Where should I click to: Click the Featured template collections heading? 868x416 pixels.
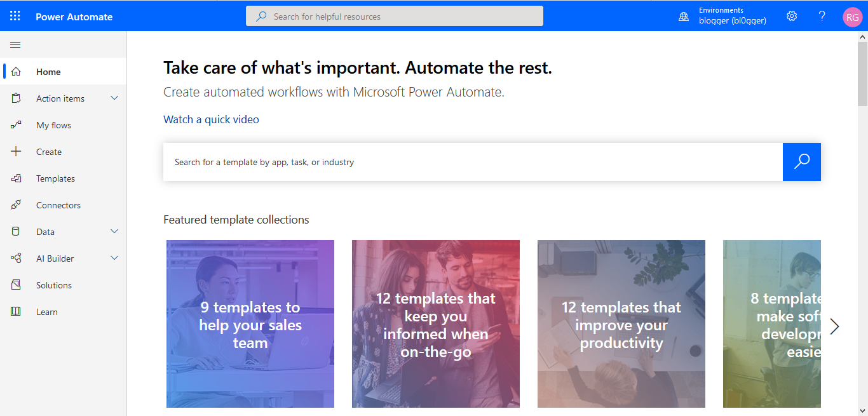click(236, 220)
